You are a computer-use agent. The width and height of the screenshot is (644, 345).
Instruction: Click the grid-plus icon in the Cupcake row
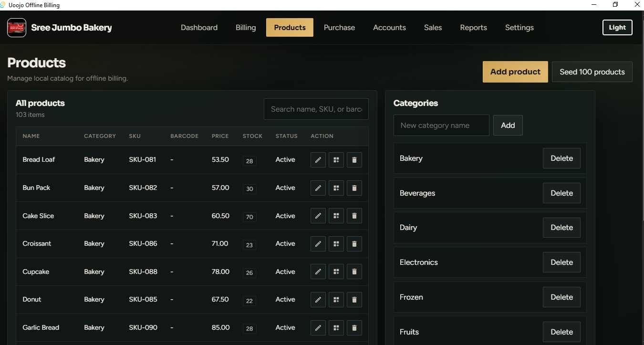point(336,272)
